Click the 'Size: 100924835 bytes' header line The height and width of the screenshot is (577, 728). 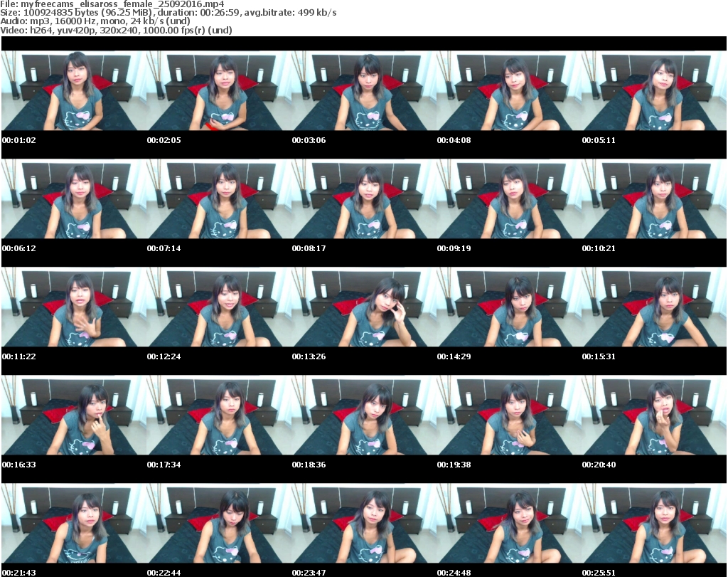coord(168,13)
